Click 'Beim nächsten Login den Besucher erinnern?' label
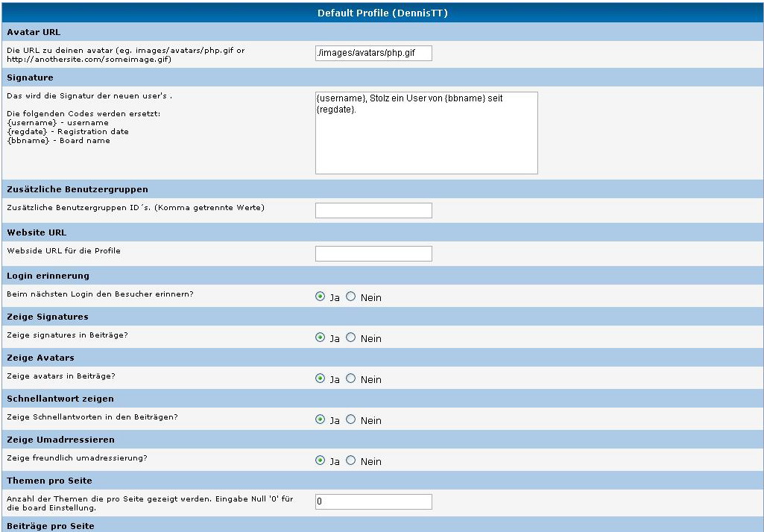 tap(100, 294)
